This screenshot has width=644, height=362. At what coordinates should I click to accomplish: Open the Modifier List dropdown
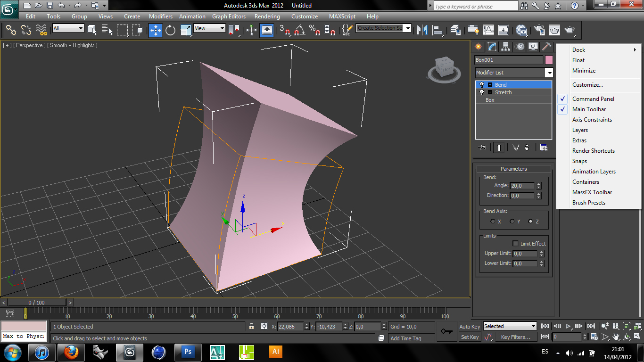point(549,73)
